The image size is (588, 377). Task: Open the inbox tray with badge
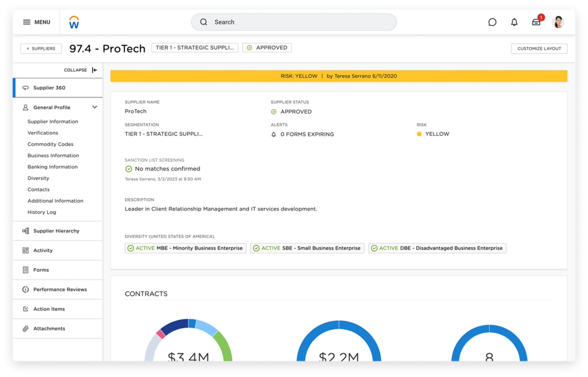(536, 22)
